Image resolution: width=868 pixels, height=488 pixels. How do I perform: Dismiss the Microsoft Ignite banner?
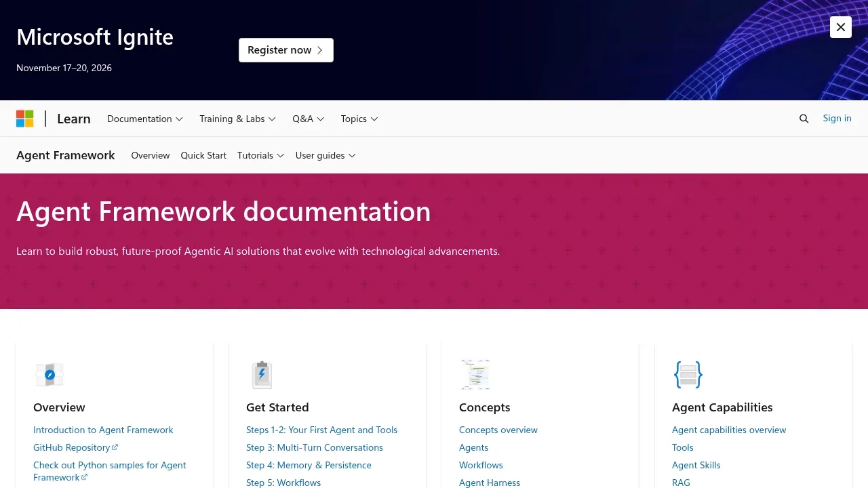pos(841,27)
